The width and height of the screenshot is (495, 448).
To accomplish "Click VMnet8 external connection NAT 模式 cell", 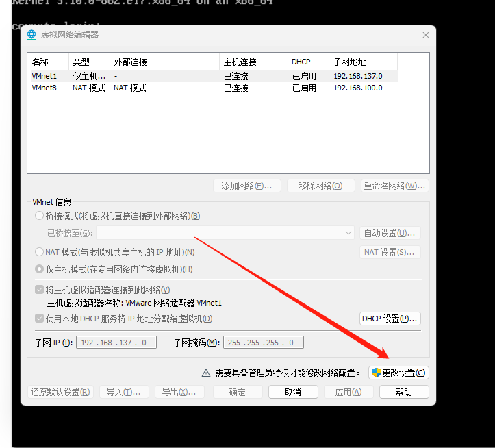I will [130, 88].
